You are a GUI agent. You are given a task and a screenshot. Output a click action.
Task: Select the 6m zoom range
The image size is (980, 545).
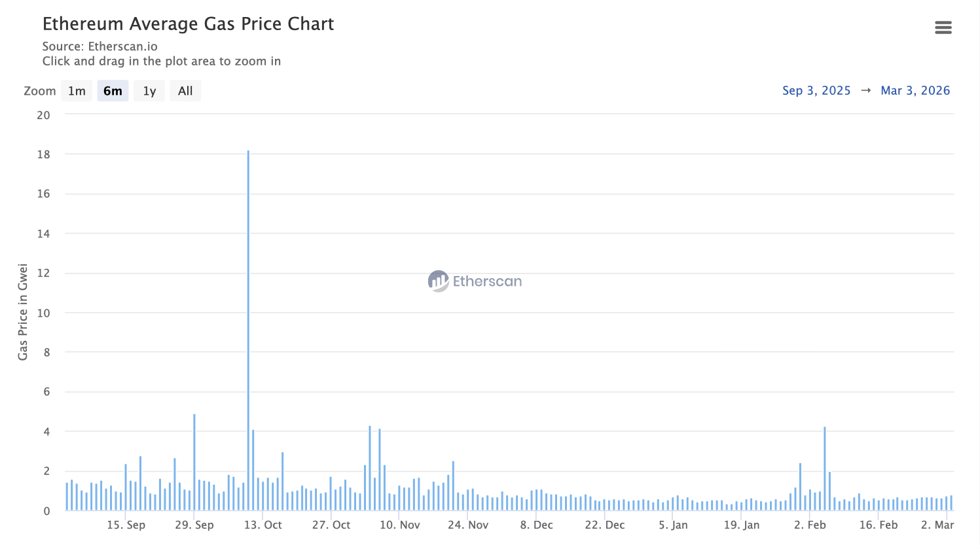113,91
